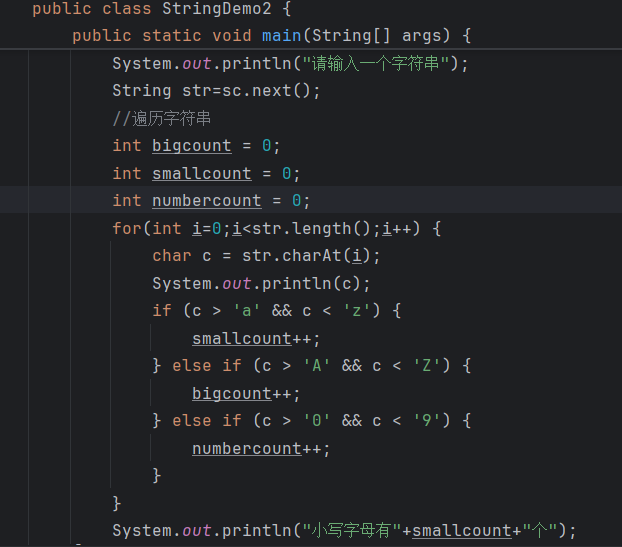Click 'str.charAt(i)' expression
The height and width of the screenshot is (547, 622).
pos(306,256)
